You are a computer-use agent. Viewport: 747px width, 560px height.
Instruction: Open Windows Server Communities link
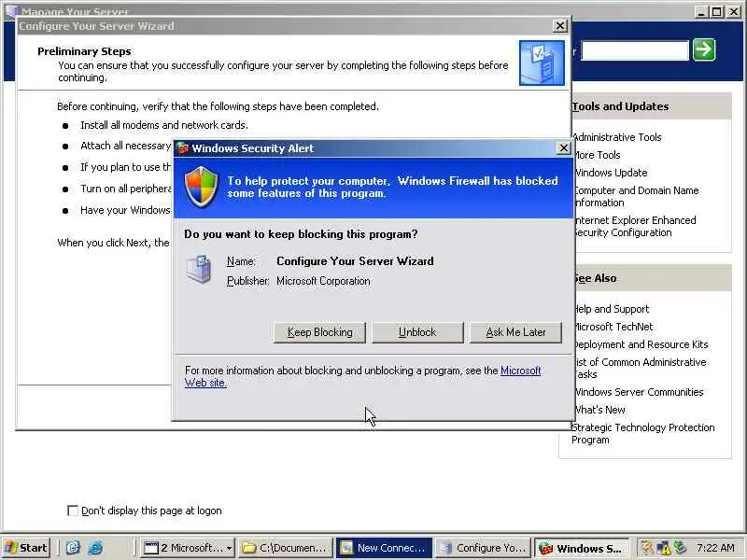click(x=639, y=392)
